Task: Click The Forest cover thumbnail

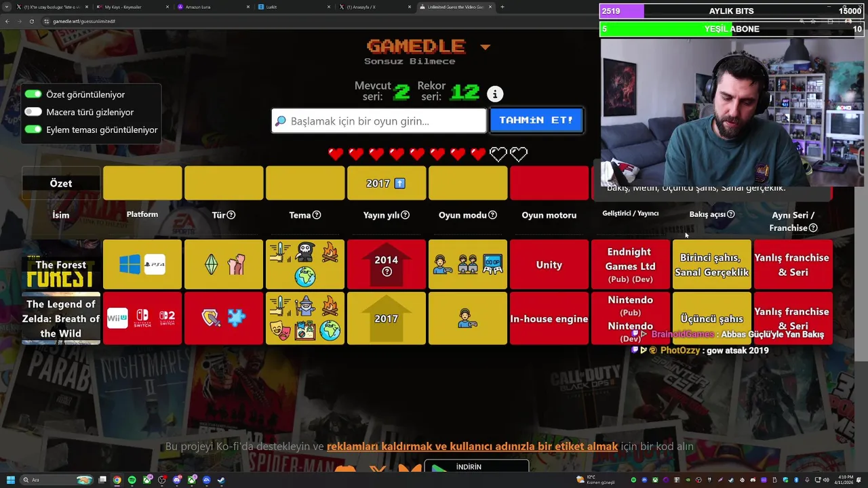Action: click(61, 264)
